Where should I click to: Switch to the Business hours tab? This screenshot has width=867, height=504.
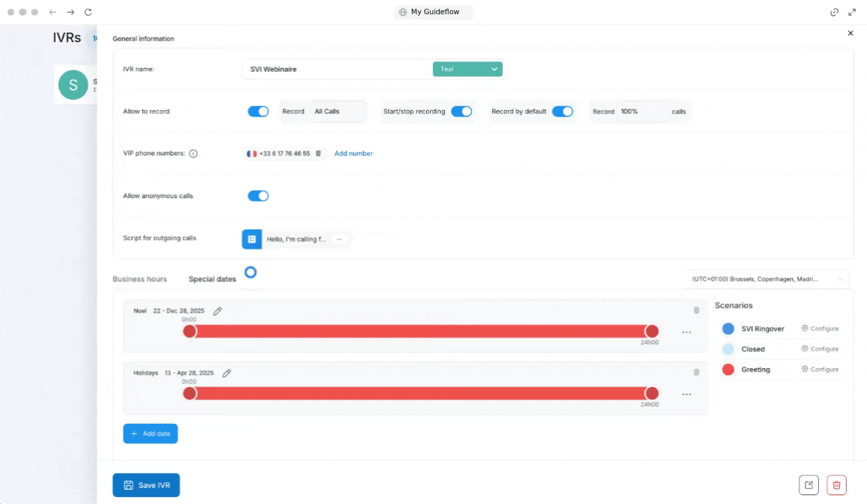(140, 279)
